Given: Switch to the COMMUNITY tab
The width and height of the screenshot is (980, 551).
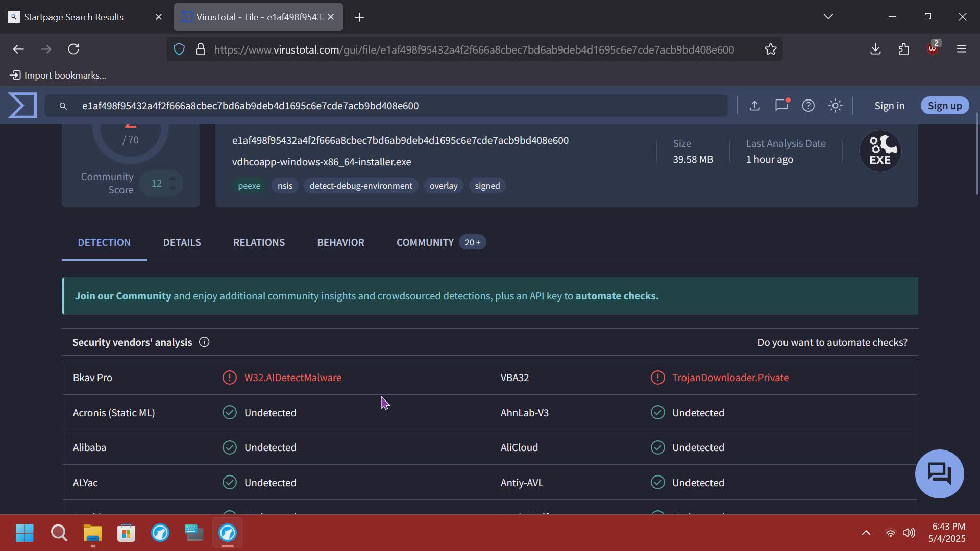Looking at the screenshot, I should click(x=441, y=242).
